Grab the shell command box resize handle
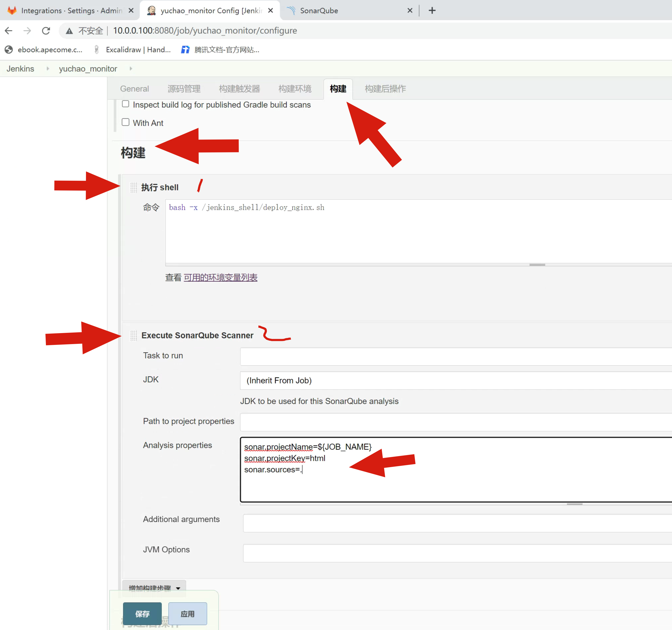672x630 pixels. pos(537,265)
